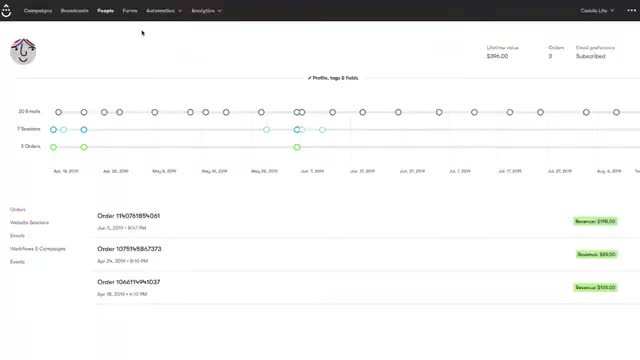Screen dimensions: 640x360
Task: Select the last light session marker on timeline
Action: 322,130
